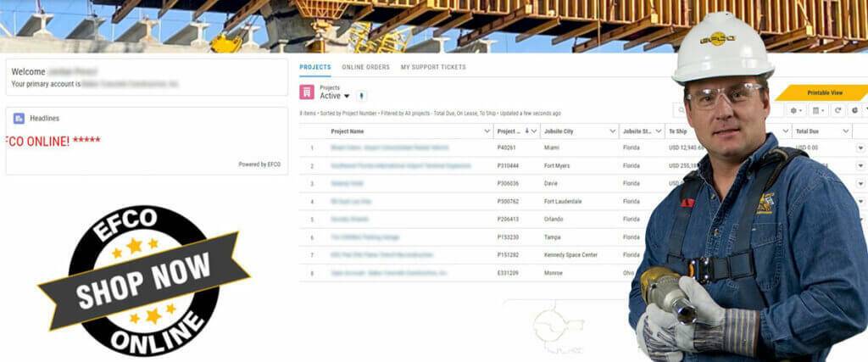This screenshot has height=362, width=868.
Task: Expand the Project Name column menu
Action: 487,131
